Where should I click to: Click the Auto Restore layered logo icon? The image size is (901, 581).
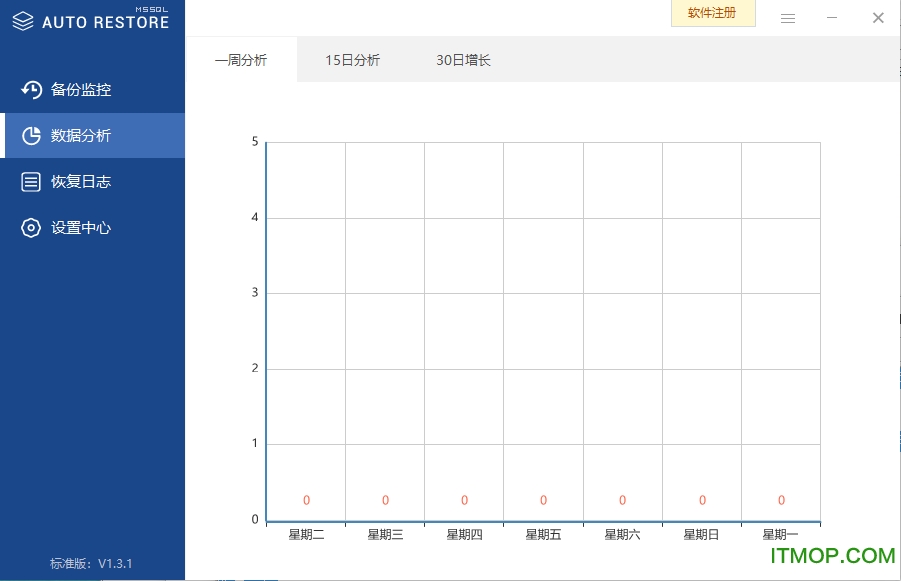[23, 20]
